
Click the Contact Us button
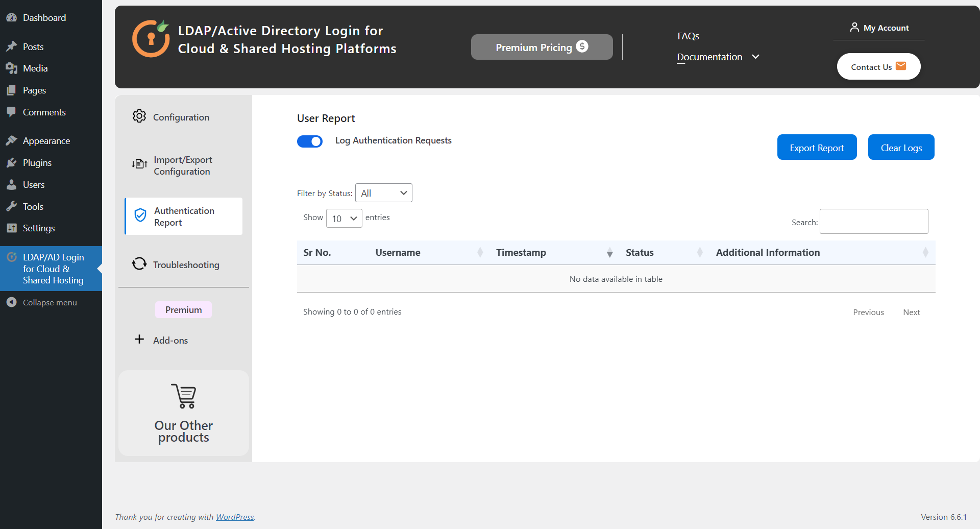click(878, 66)
